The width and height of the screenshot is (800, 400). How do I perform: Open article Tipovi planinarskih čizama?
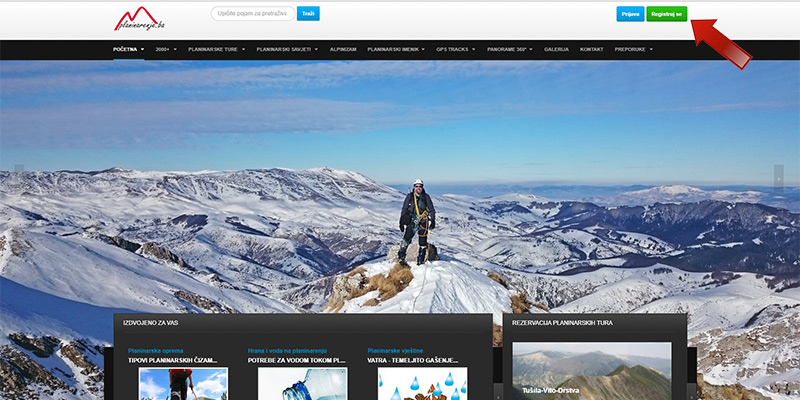(x=173, y=359)
